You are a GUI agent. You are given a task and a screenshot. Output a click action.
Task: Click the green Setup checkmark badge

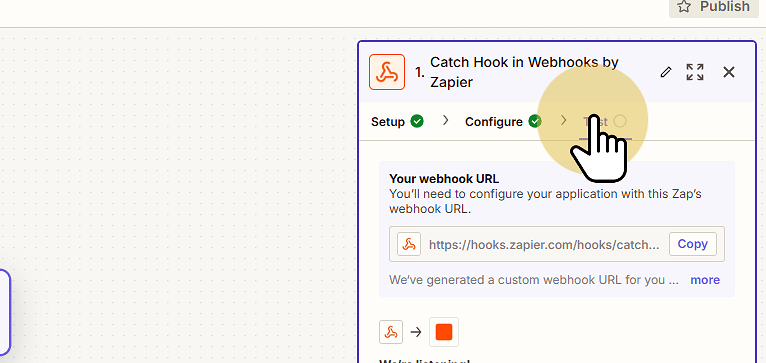[417, 121]
